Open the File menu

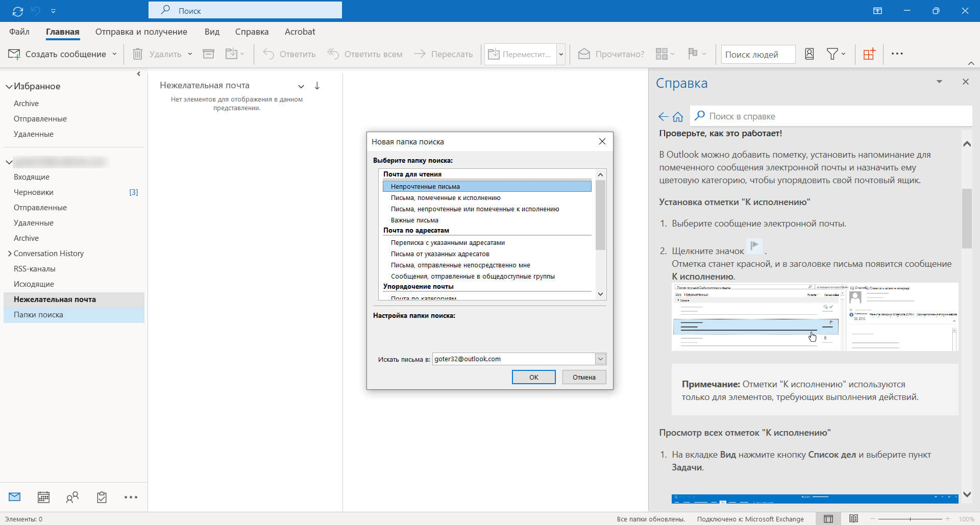point(19,32)
